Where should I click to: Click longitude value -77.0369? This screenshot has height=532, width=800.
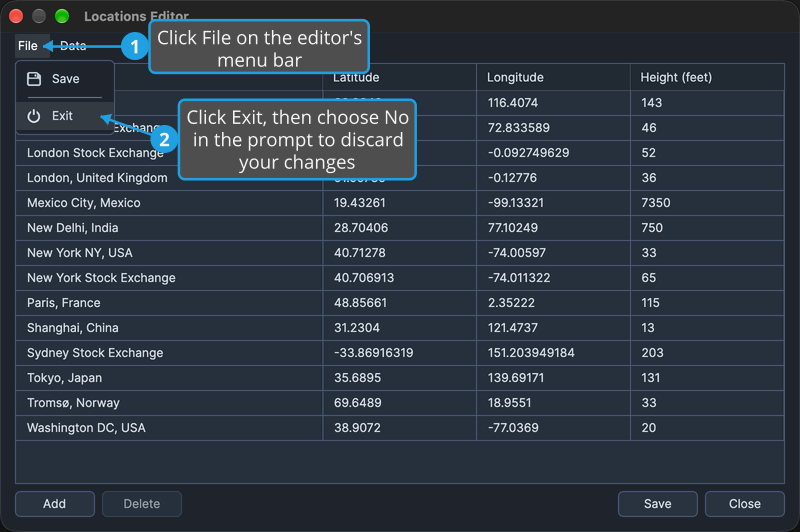513,428
